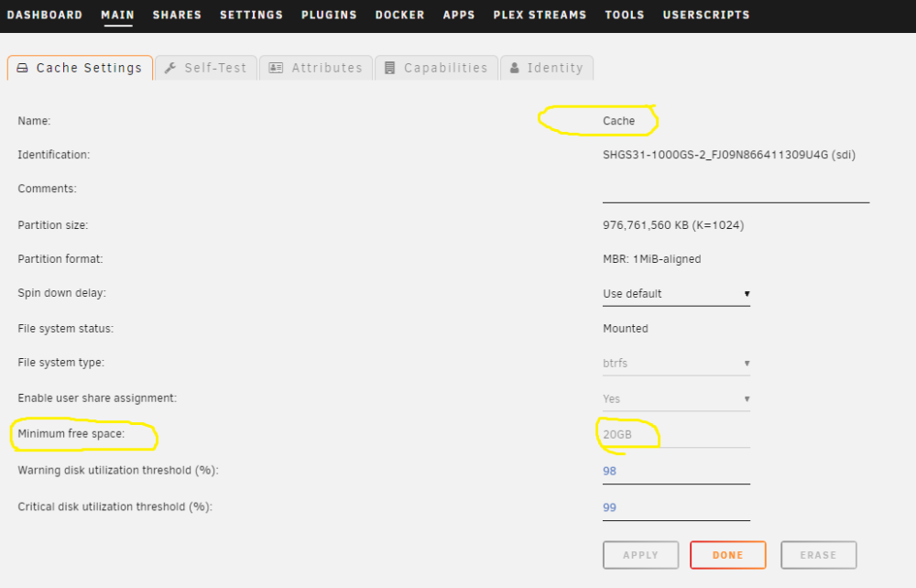Open Plex Streams in navigation
This screenshot has height=588, width=916.
540,15
